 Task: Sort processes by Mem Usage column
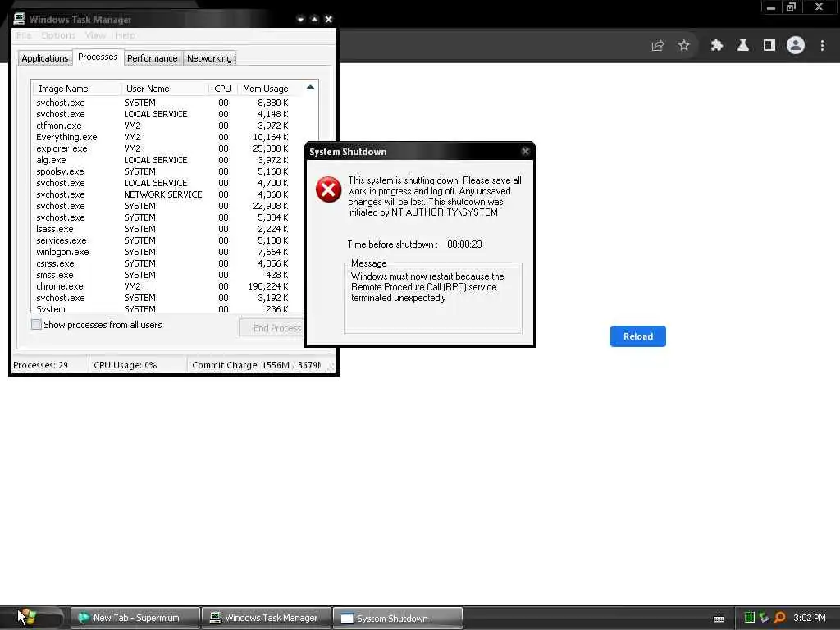(x=266, y=89)
